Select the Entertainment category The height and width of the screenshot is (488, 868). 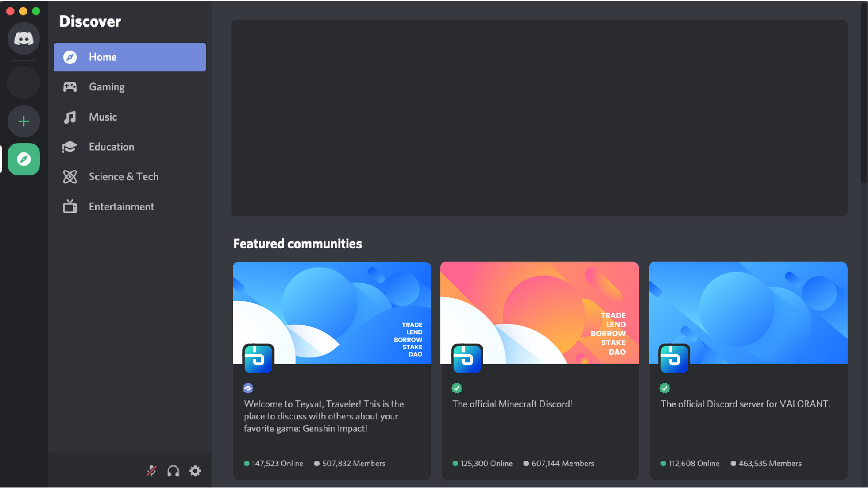[121, 206]
